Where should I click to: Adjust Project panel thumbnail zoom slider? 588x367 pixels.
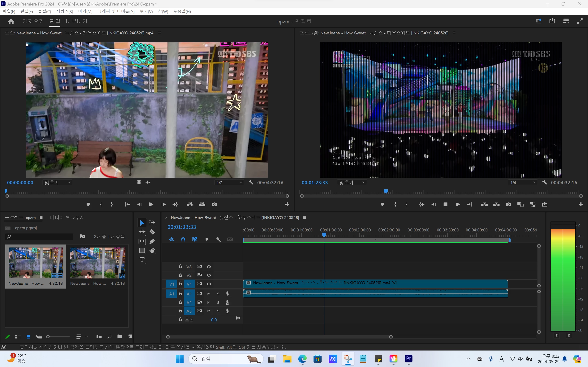pyautogui.click(x=48, y=336)
